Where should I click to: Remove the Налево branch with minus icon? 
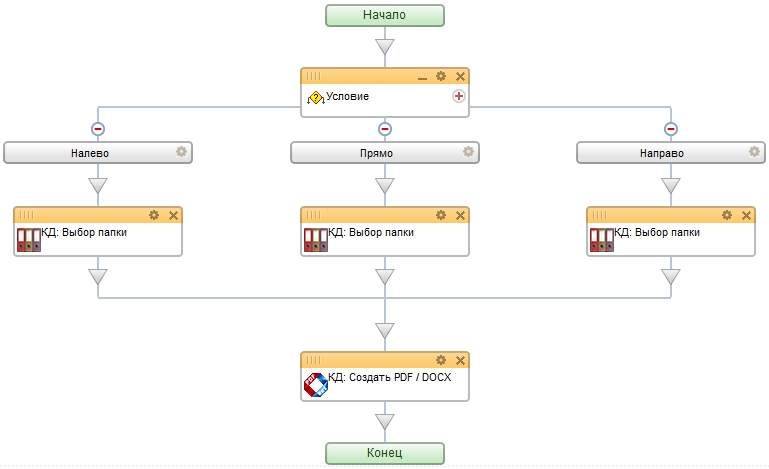pos(98,128)
